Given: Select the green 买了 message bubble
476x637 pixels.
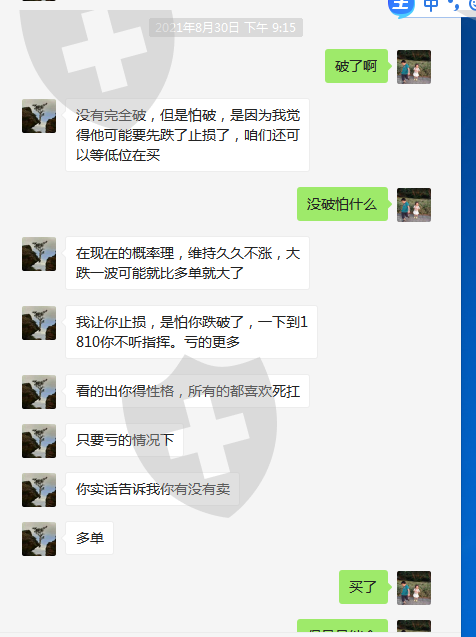Looking at the screenshot, I should click(x=363, y=587).
